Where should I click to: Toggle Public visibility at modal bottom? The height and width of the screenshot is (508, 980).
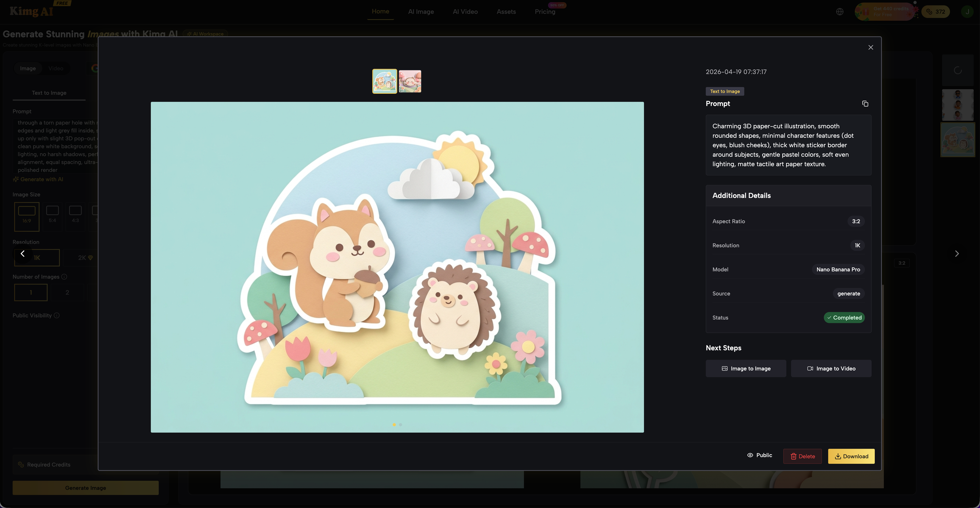tap(759, 455)
